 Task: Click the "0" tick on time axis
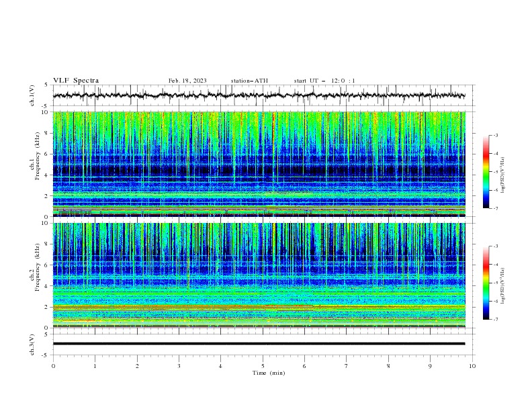click(53, 366)
